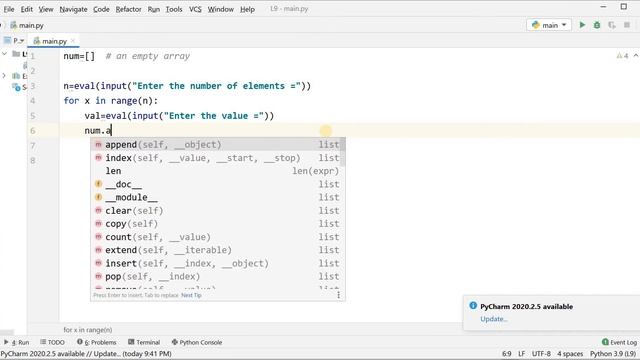This screenshot has height=360, width=640.
Task: Open the TODO tool window
Action: click(x=52, y=342)
